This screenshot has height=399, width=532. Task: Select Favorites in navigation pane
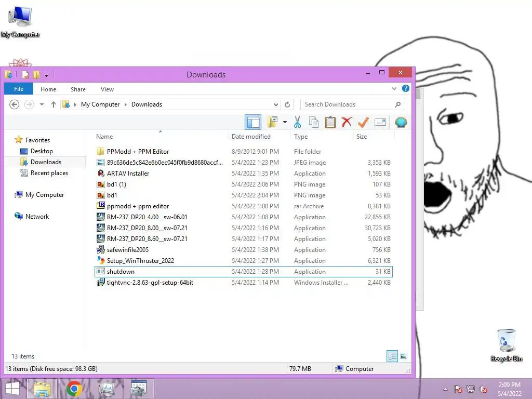coord(37,140)
